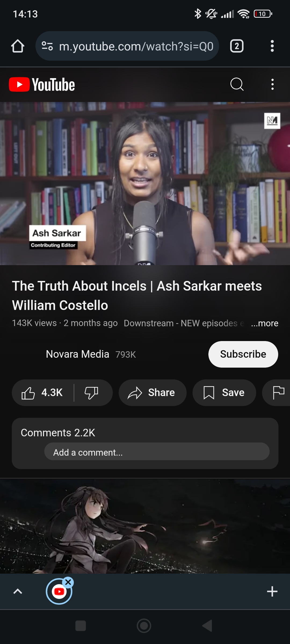The image size is (290, 644).
Task: Open YouTube search
Action: tap(237, 85)
